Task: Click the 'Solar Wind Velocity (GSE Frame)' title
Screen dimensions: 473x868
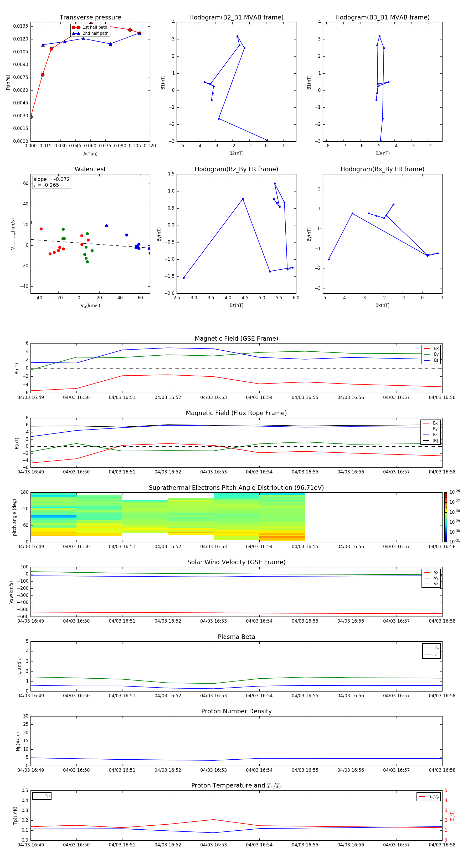Action: tap(236, 562)
